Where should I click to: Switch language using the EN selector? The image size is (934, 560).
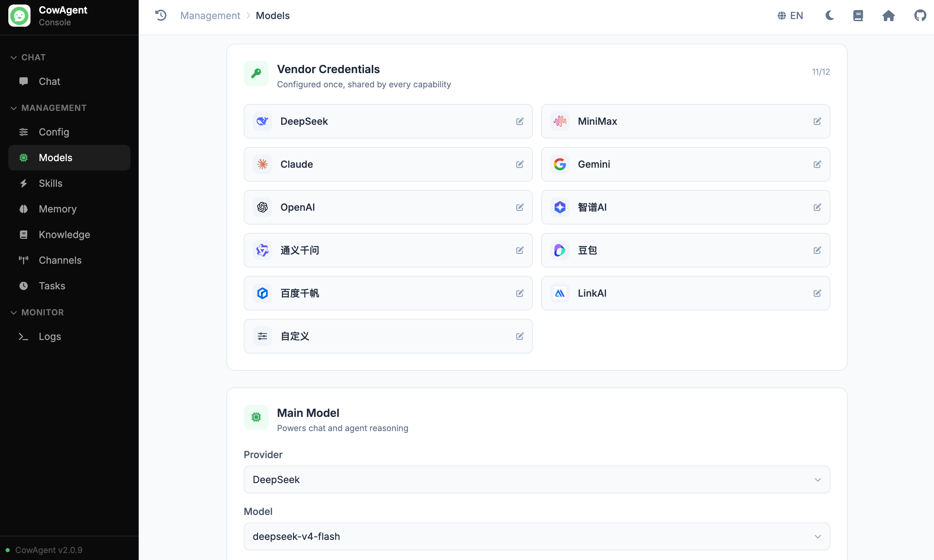point(790,16)
